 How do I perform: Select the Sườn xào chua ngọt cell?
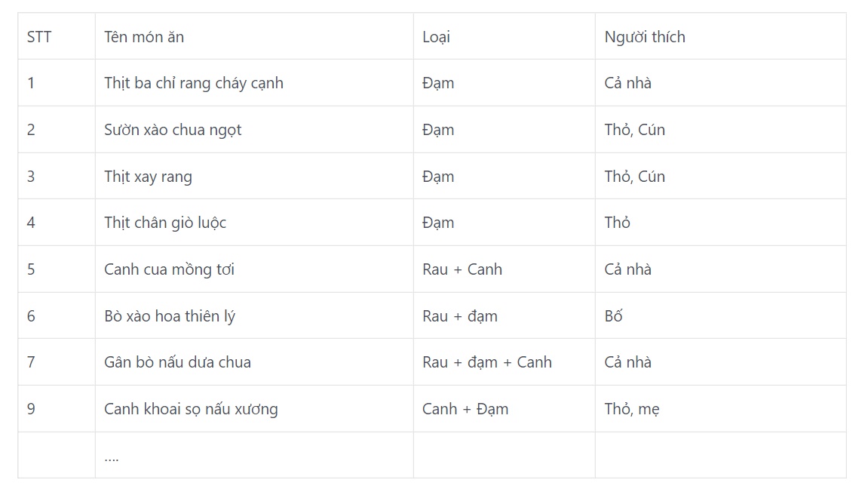254,130
